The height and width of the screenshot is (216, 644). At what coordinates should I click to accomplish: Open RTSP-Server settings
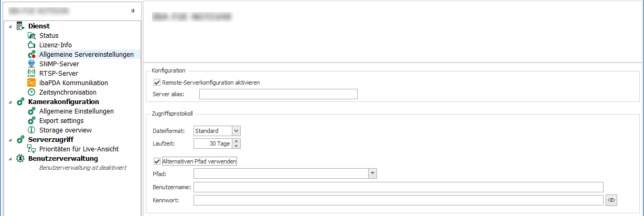[x=58, y=73]
